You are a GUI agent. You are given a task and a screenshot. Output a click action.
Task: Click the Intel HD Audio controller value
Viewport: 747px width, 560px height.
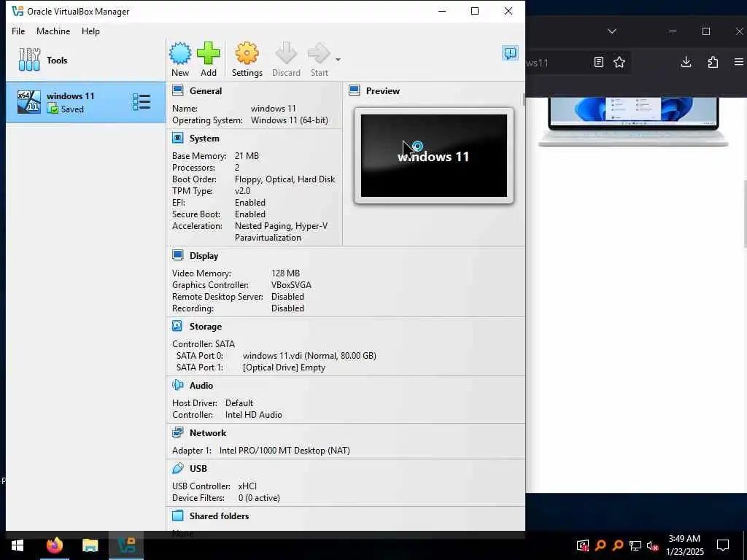click(x=253, y=415)
